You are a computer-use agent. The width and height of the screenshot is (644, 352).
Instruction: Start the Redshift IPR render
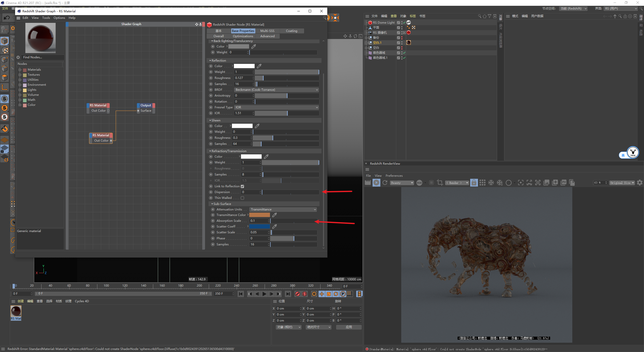[x=376, y=183]
